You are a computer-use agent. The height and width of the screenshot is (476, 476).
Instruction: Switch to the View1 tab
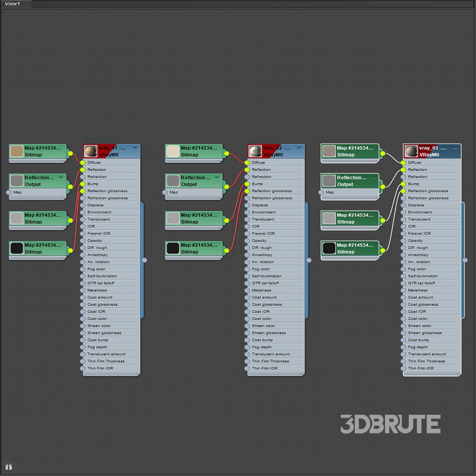[x=13, y=4]
